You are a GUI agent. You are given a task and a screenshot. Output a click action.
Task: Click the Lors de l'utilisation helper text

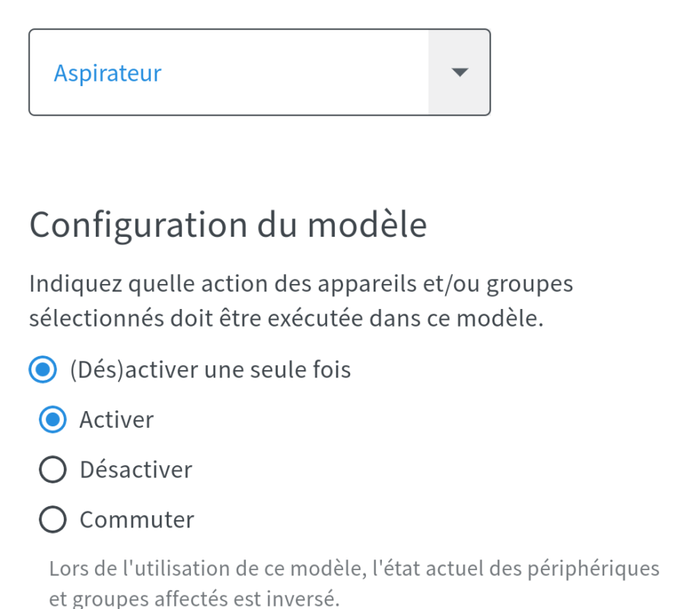354,569
